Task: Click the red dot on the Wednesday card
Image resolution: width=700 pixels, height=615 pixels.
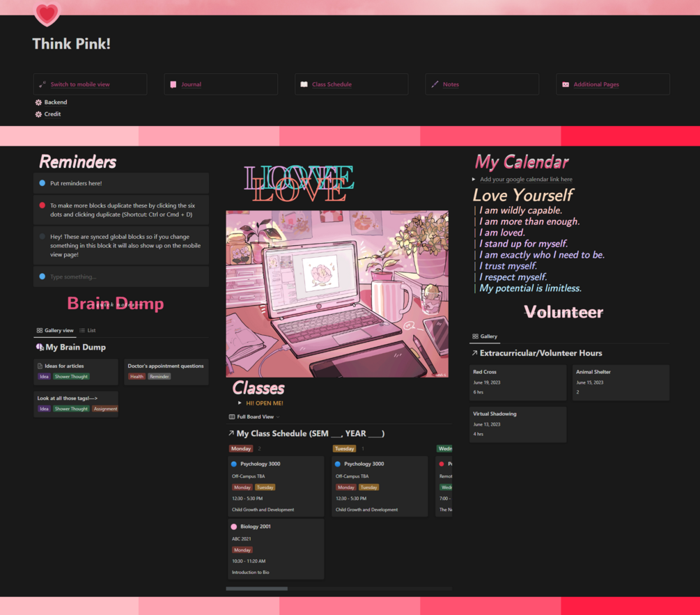Action: click(442, 464)
